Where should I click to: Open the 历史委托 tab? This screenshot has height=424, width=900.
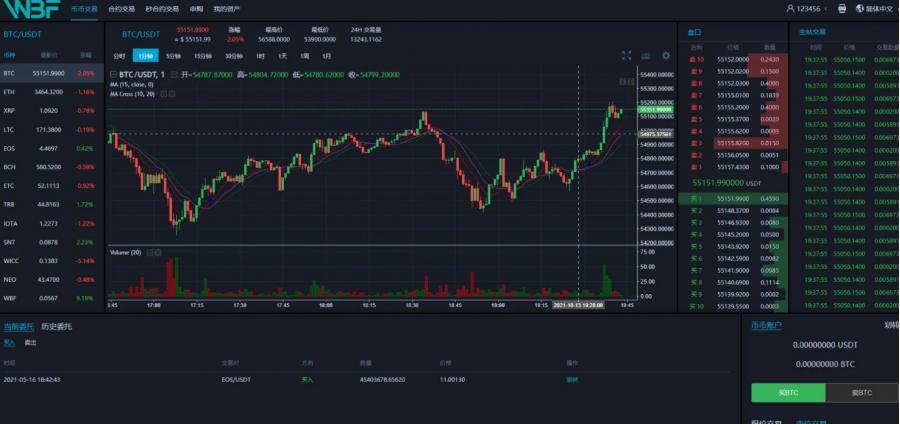click(x=57, y=326)
